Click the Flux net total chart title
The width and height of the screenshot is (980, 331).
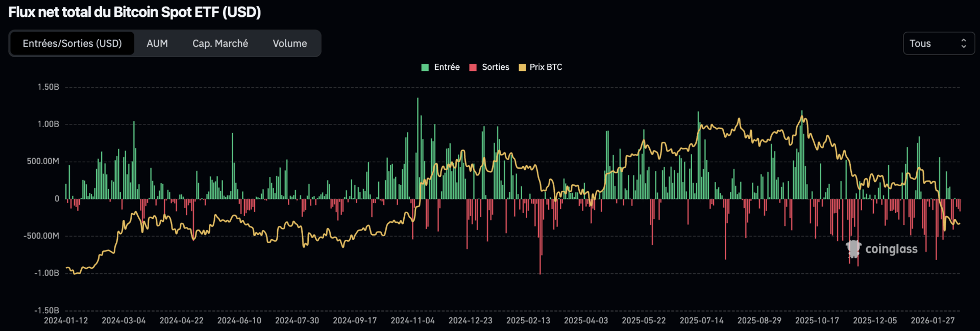[x=135, y=12]
